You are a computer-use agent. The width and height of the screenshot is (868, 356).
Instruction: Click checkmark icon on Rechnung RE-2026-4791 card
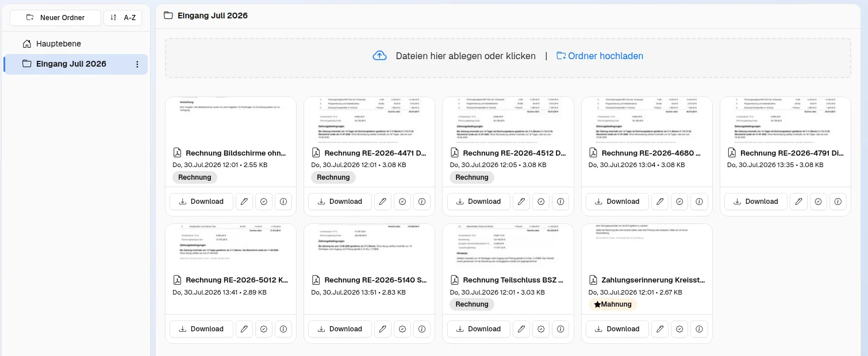click(818, 202)
